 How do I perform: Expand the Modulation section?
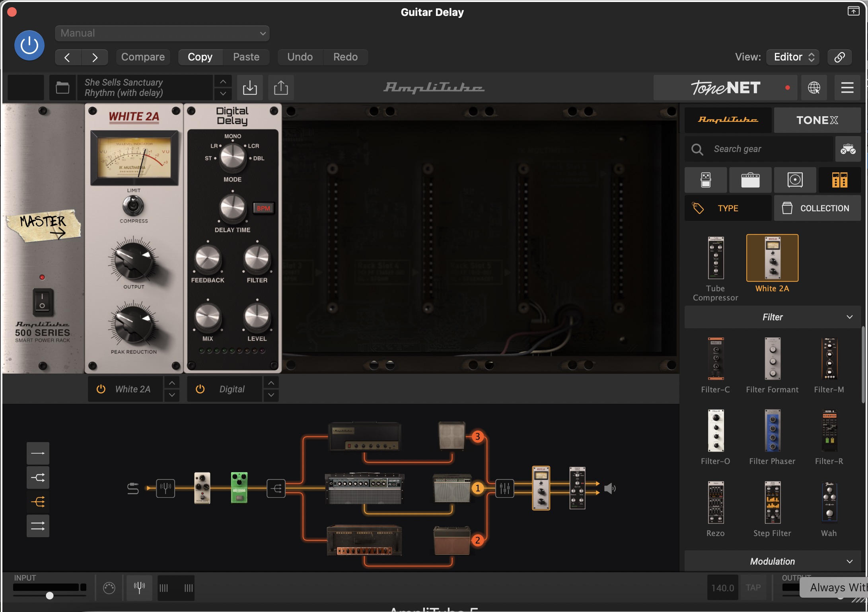773,561
